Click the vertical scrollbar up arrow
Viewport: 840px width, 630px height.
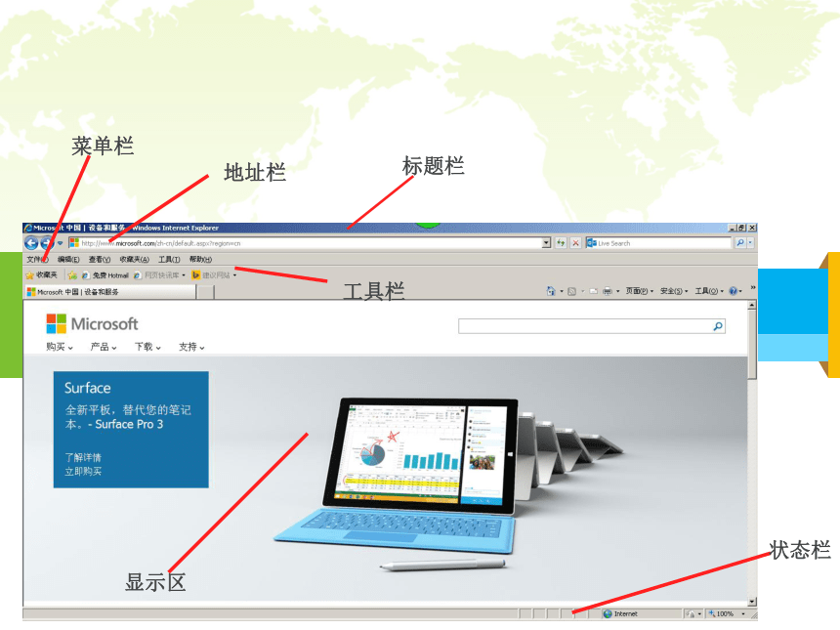tap(752, 305)
